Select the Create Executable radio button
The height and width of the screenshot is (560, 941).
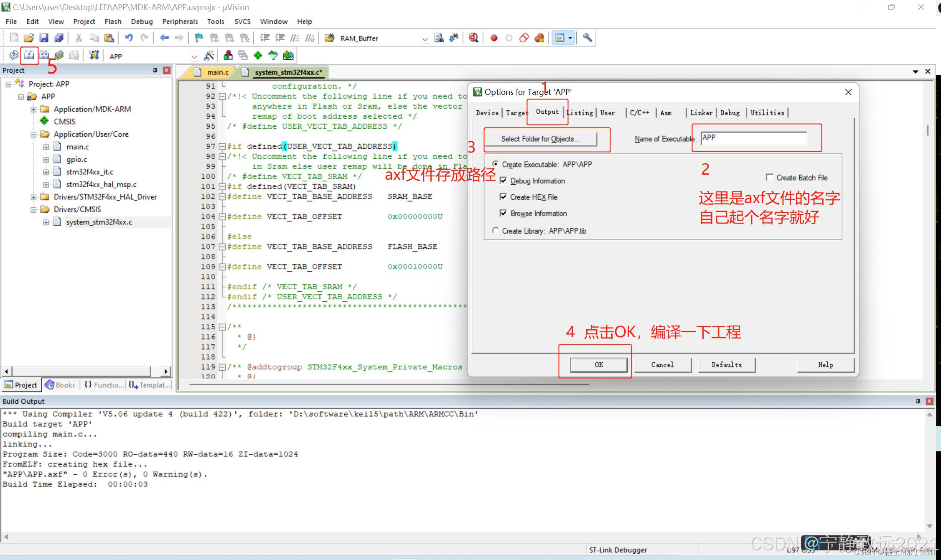[x=496, y=164]
